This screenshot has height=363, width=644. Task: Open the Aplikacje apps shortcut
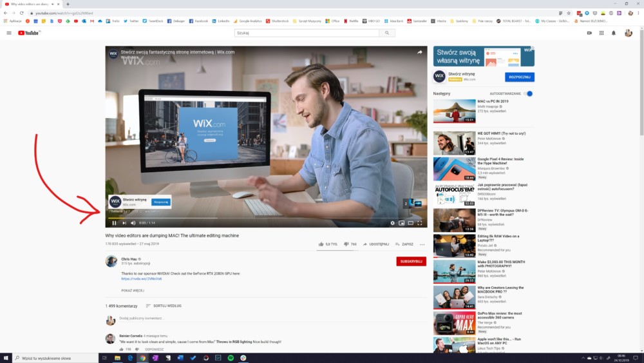click(x=12, y=21)
